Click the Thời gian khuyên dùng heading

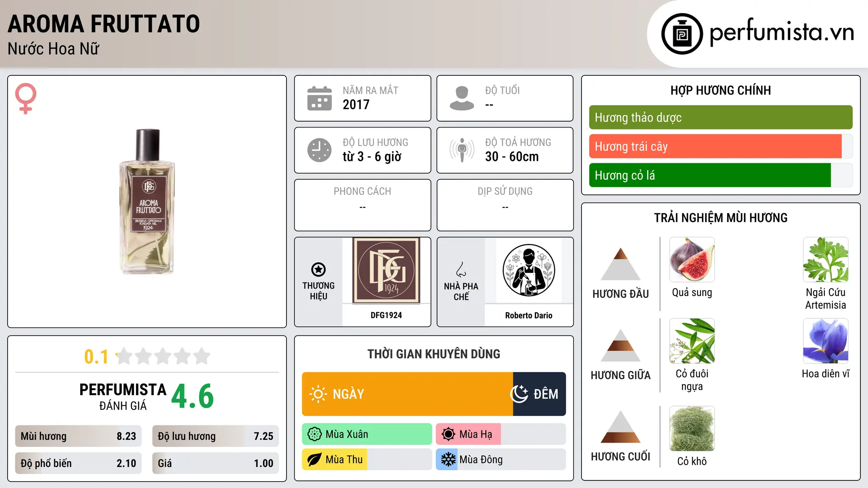(434, 354)
